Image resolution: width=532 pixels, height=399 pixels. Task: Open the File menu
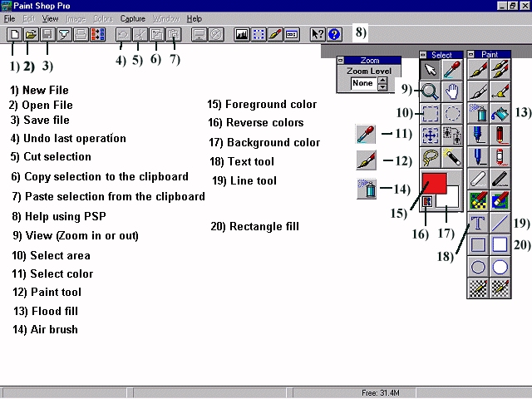(x=9, y=18)
